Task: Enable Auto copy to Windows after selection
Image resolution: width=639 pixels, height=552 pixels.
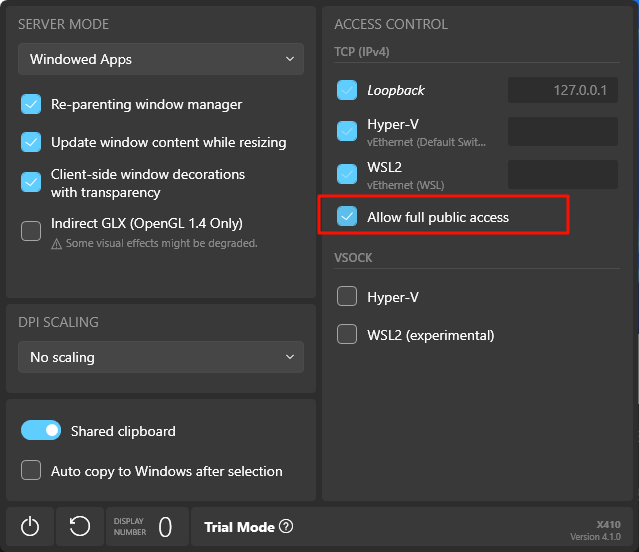Action: tap(32, 471)
